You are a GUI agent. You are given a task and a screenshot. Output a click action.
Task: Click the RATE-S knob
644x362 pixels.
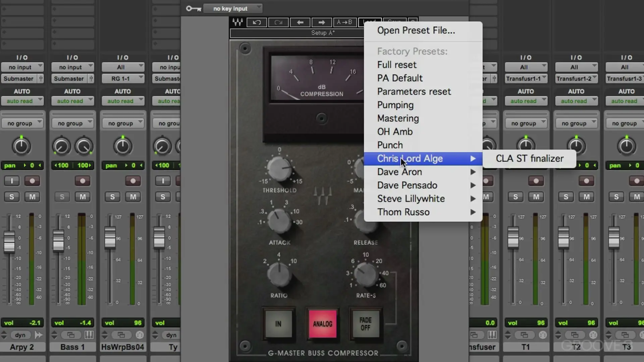pos(366,274)
